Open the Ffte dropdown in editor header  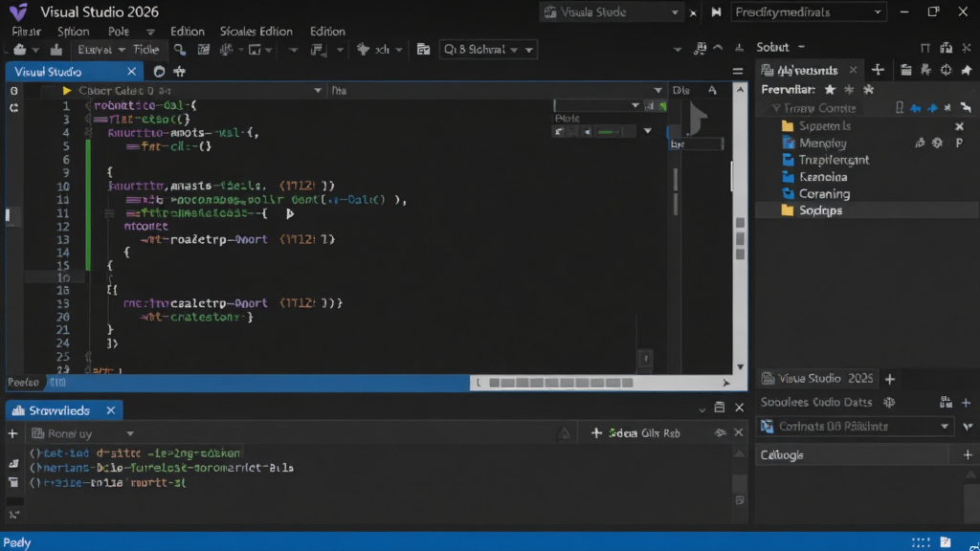pyautogui.click(x=657, y=91)
